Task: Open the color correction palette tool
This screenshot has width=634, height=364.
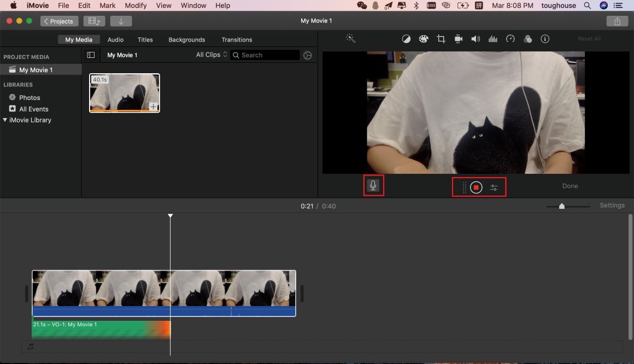Action: (424, 39)
